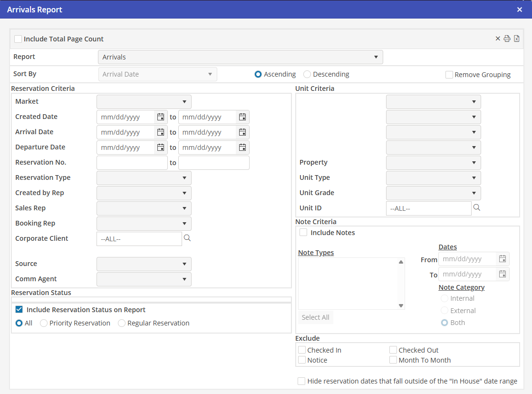The height and width of the screenshot is (394, 532).
Task: Click the starting Reservation No. field
Action: pyautogui.click(x=132, y=163)
